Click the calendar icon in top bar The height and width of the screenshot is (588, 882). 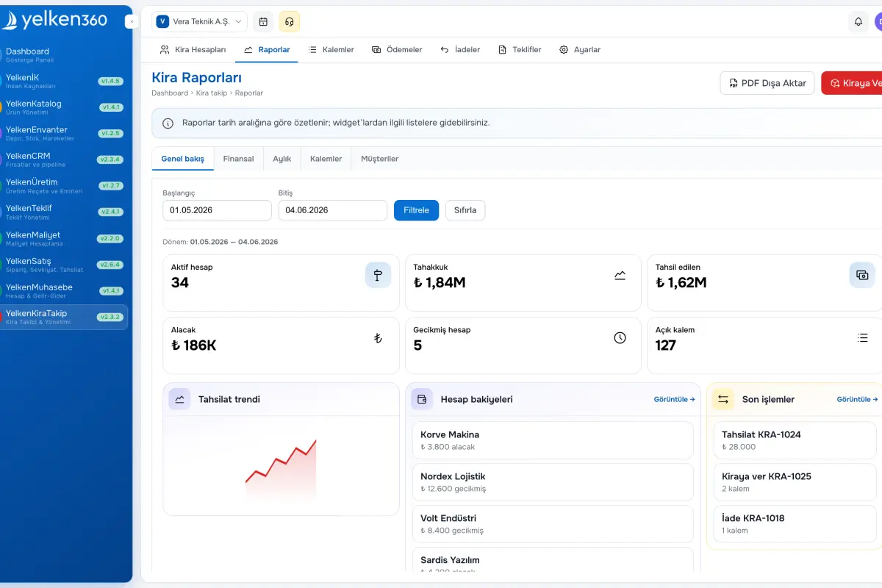pos(263,21)
